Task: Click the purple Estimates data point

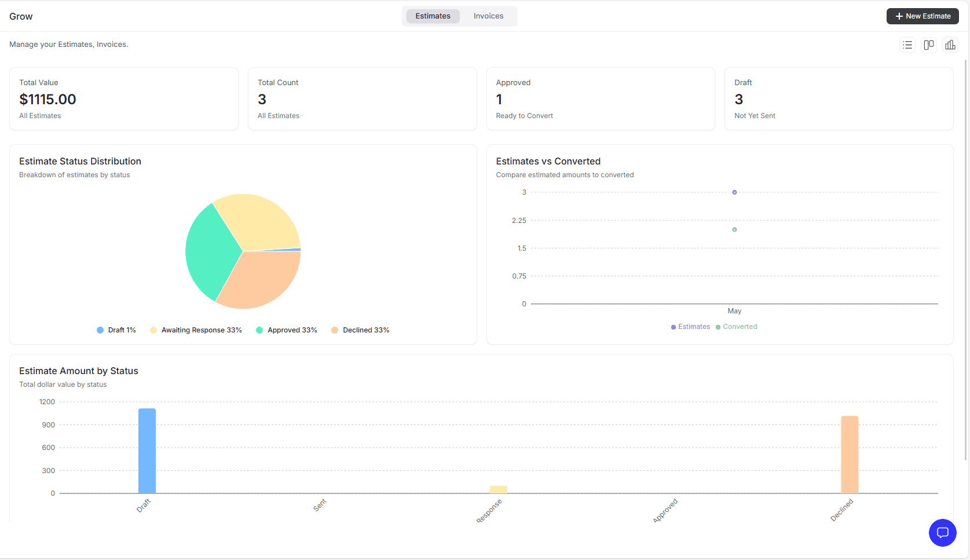Action: pyautogui.click(x=734, y=192)
